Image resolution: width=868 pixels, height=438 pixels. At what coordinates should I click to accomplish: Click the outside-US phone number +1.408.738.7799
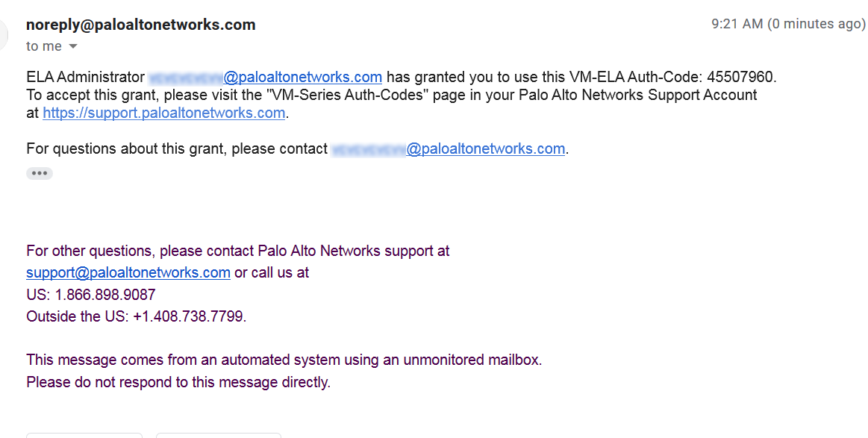(188, 316)
